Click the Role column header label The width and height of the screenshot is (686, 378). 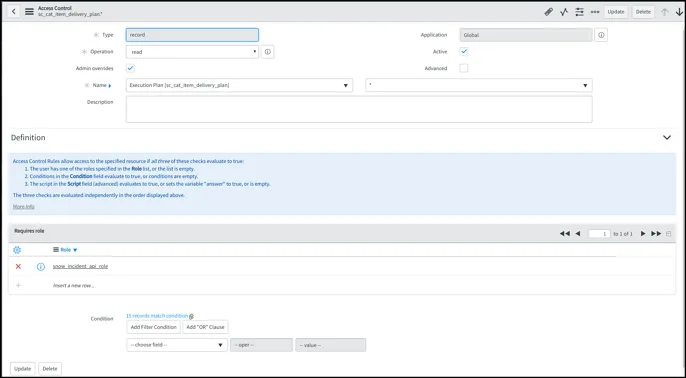66,250
